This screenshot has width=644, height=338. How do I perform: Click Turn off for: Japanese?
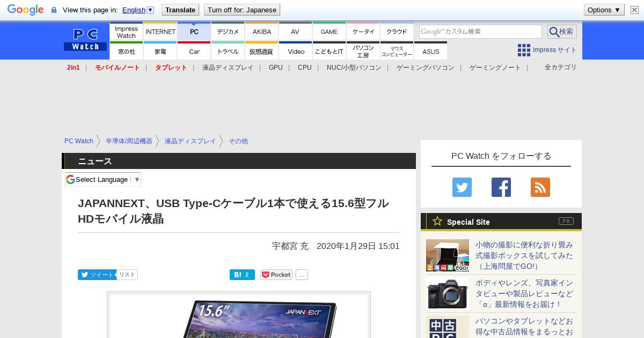(242, 10)
